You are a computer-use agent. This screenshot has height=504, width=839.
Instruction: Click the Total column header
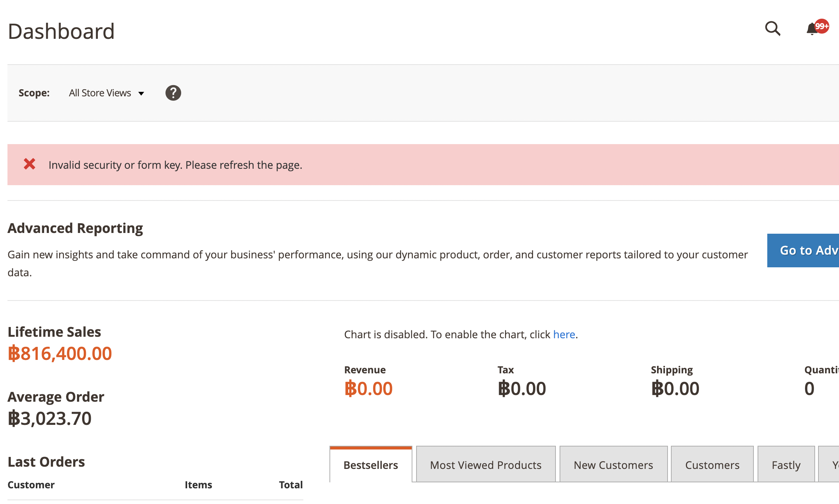291,485
